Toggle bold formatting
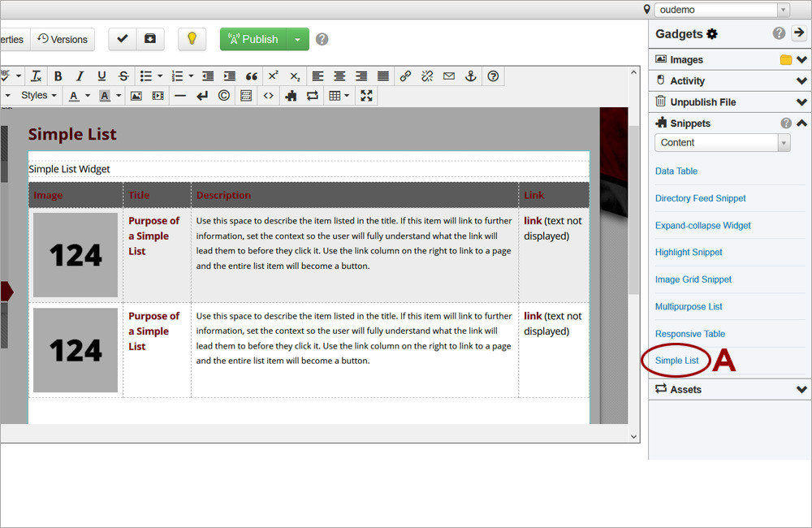This screenshot has width=812, height=528. [58, 76]
